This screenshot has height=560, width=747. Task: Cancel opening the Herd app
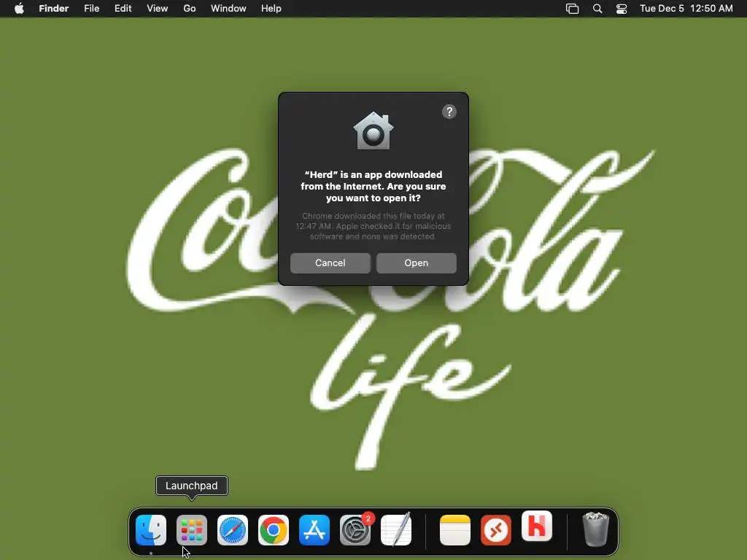(x=330, y=262)
